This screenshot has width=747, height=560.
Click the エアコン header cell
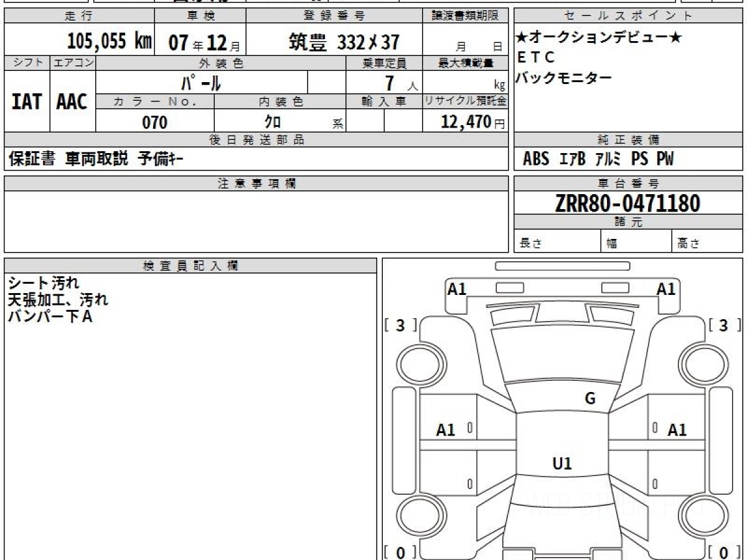pyautogui.click(x=73, y=63)
